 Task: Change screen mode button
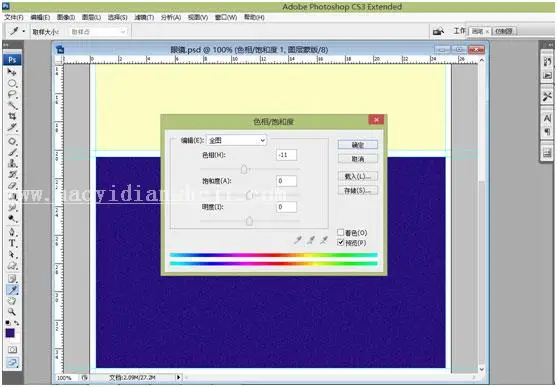point(12,363)
